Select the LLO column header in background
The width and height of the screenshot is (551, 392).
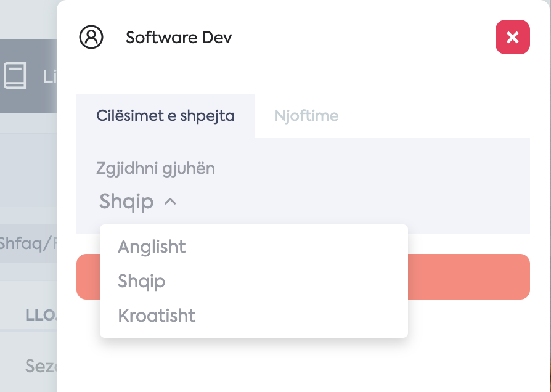coord(41,316)
